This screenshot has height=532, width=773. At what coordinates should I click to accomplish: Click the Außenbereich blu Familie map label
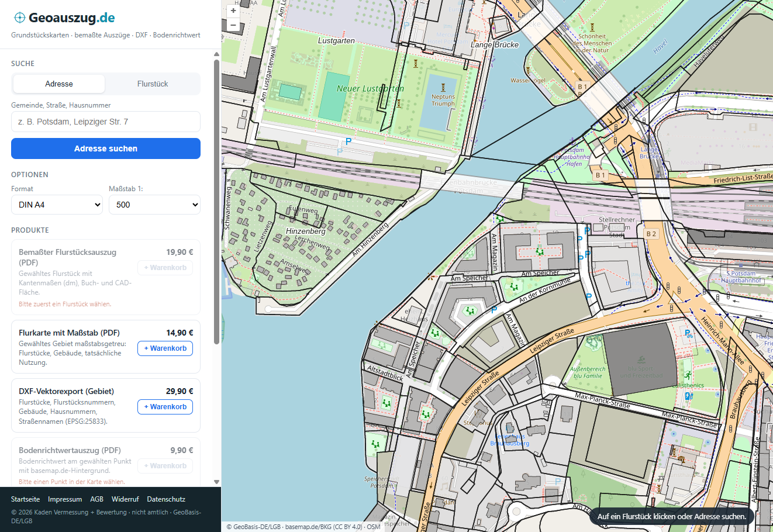[x=588, y=372]
